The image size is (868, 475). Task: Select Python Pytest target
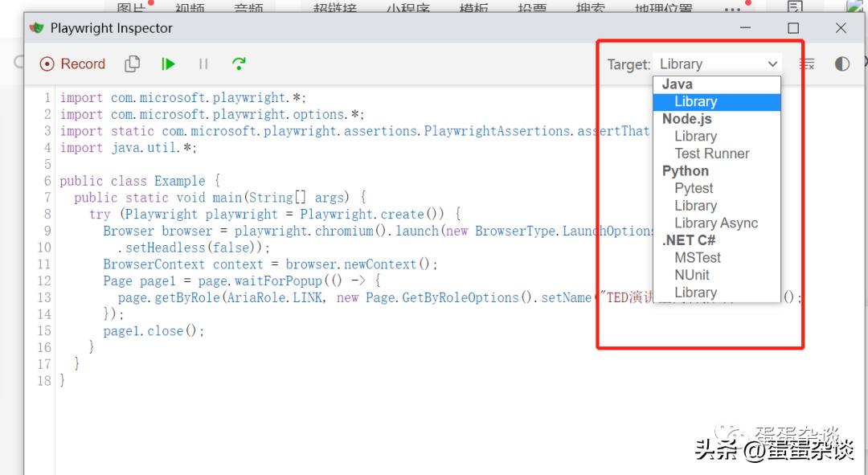click(717, 188)
